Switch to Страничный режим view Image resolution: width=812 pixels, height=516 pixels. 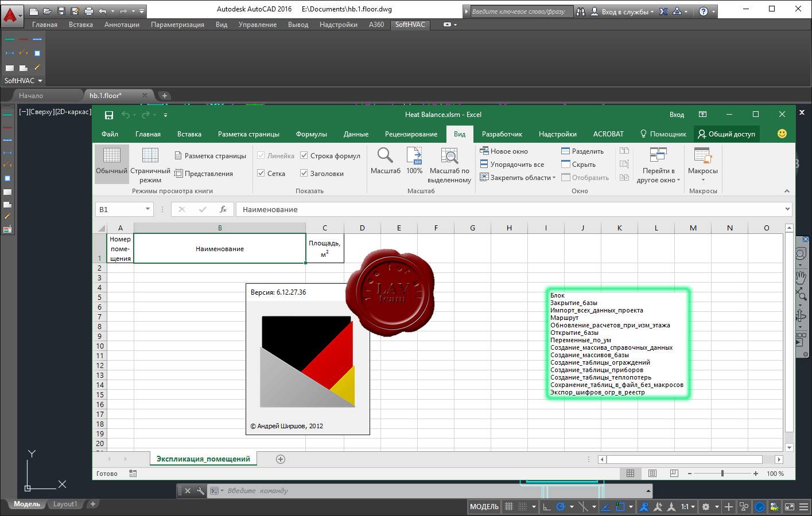[x=150, y=165]
